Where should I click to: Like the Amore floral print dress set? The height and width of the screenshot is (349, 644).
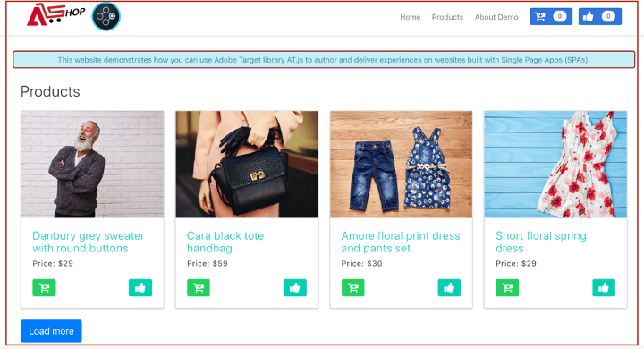[449, 288]
